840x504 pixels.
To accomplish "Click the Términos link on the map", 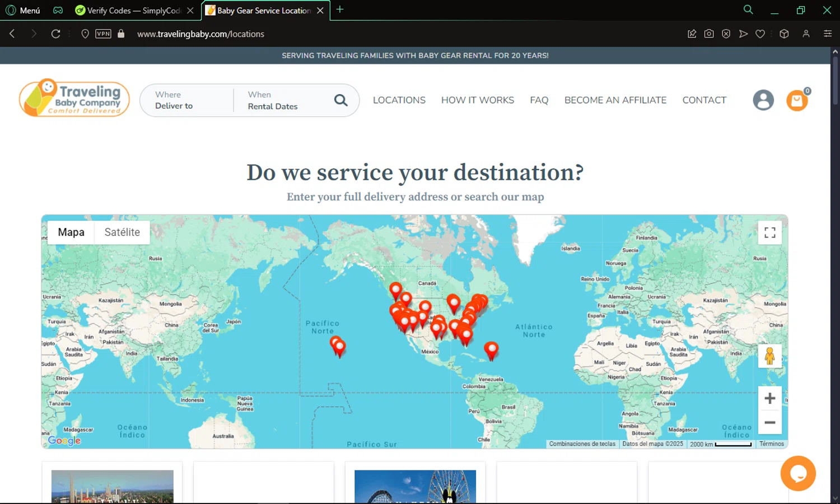I will coord(772,444).
